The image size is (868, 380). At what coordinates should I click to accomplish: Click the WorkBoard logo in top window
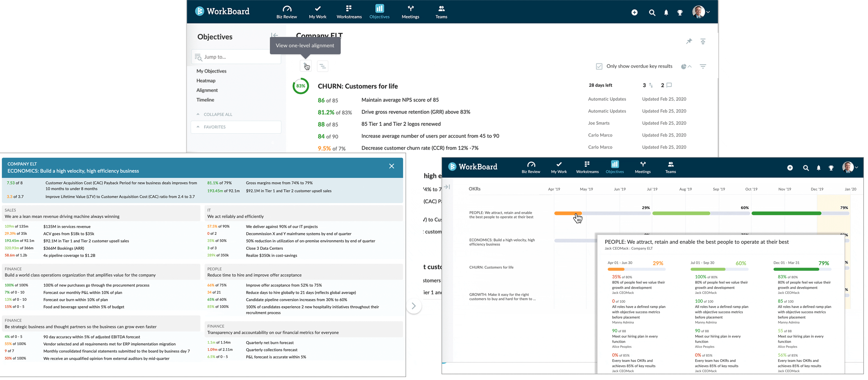tap(222, 11)
